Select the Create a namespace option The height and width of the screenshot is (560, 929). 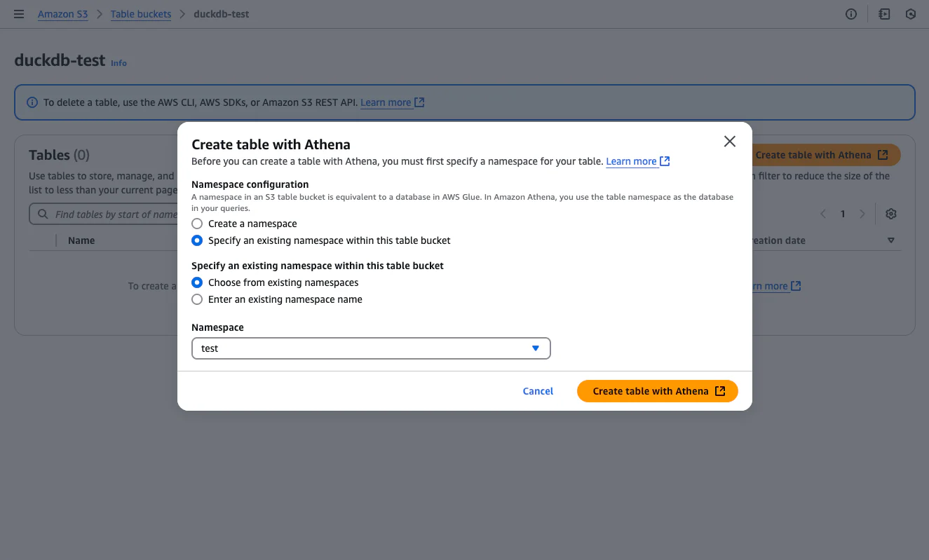pos(197,224)
